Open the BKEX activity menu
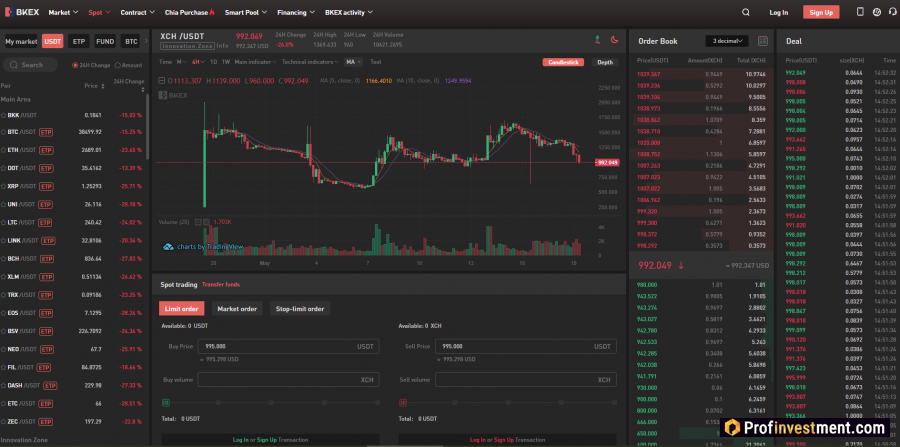This screenshot has width=900, height=447. click(x=349, y=12)
